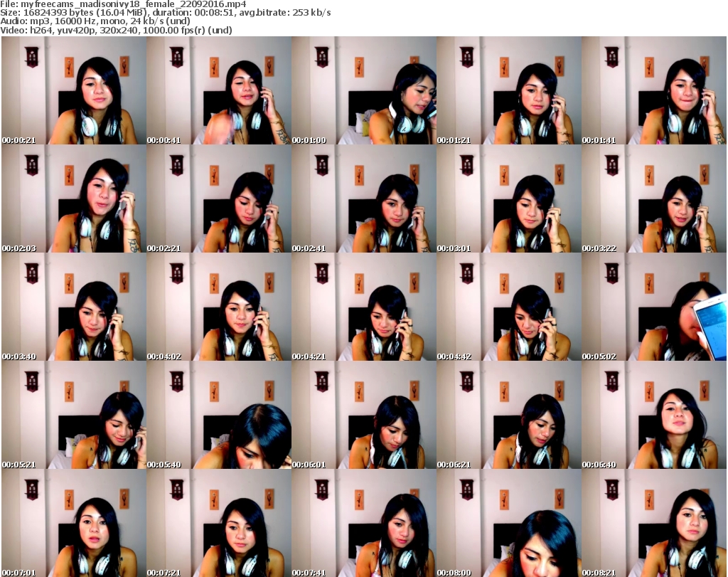This screenshot has height=577, width=728.
Task: Select the frame stamped 00:02:03
Action: (x=74, y=198)
